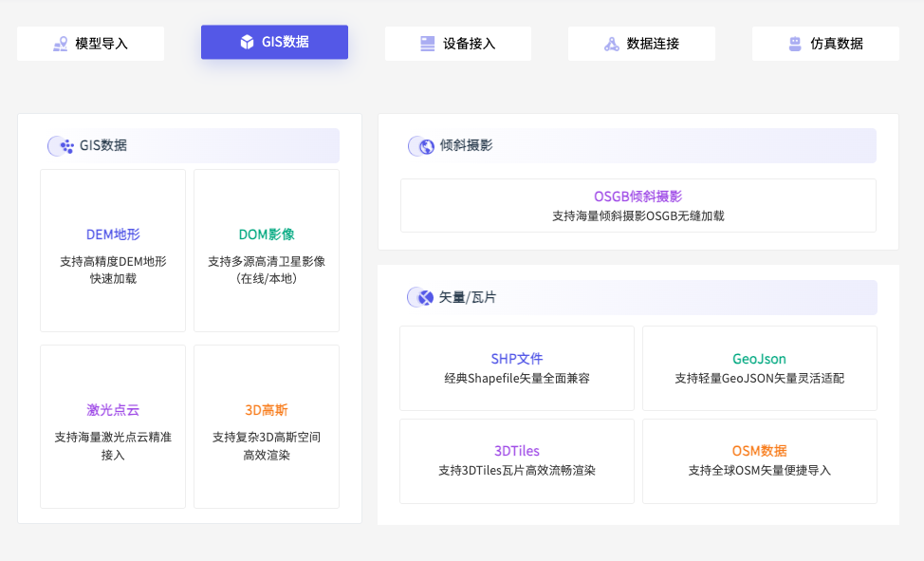Open the 仿真数据 tab
Screen dimensions: 924x561
pyautogui.click(x=825, y=44)
